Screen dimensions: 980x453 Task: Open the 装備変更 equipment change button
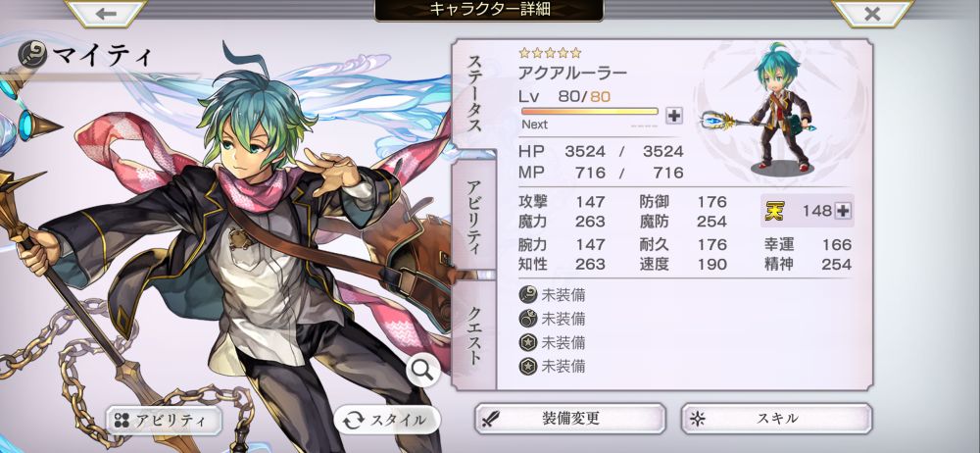(570, 419)
